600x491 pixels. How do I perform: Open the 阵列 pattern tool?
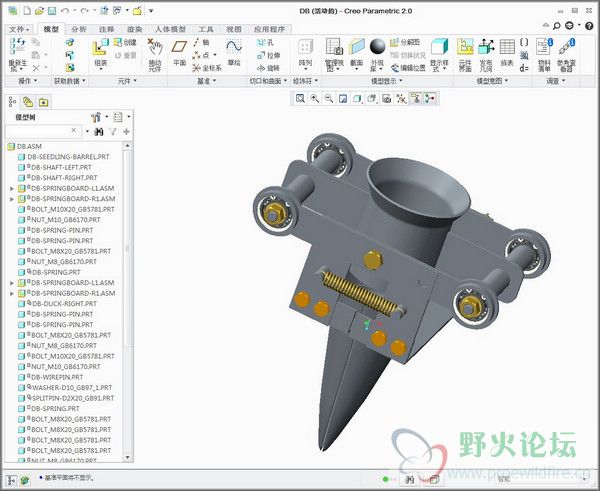[305, 55]
